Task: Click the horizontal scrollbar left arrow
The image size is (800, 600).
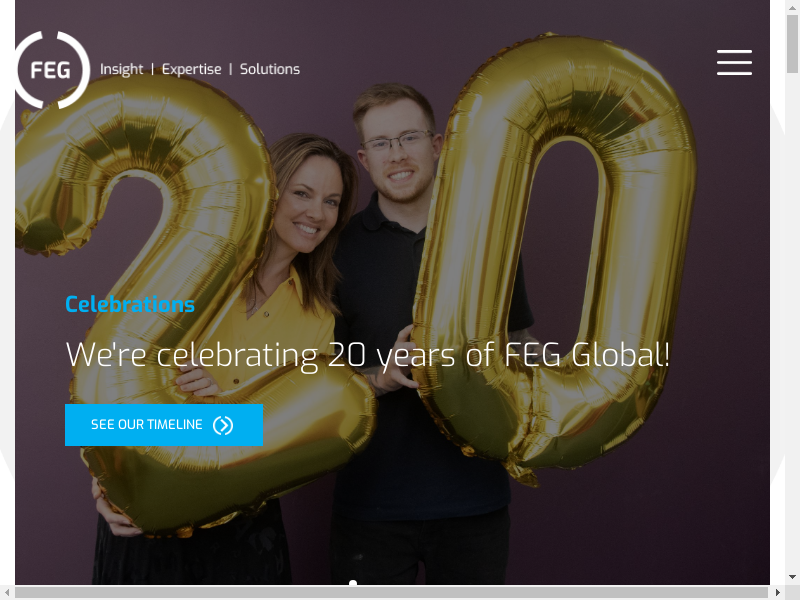Action: click(x=7, y=592)
